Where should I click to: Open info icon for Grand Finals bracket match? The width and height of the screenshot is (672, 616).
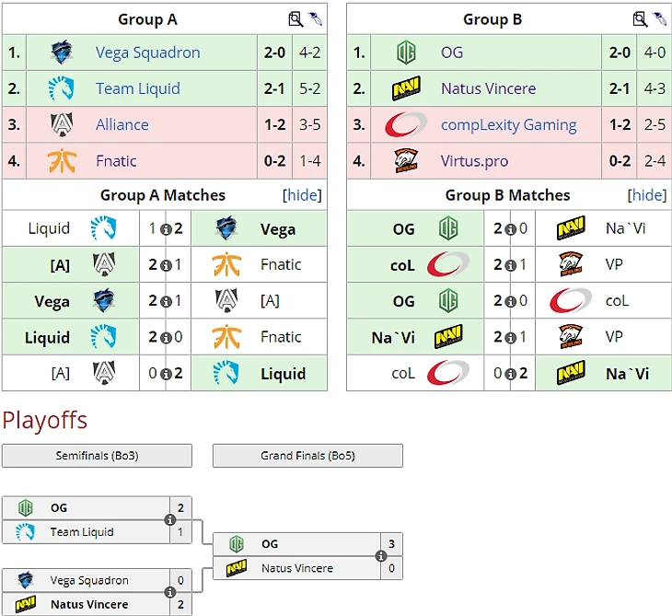point(380,556)
